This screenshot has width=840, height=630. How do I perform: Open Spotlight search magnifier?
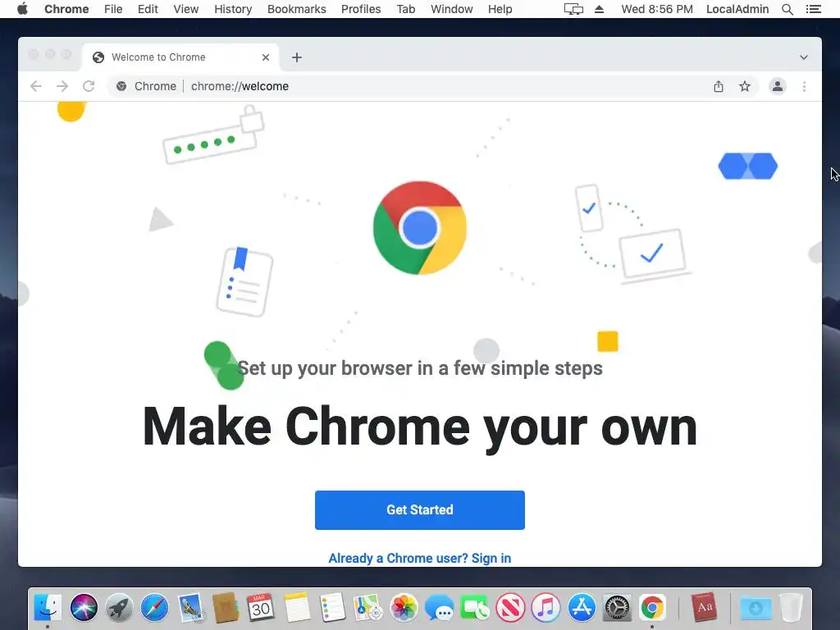(787, 9)
